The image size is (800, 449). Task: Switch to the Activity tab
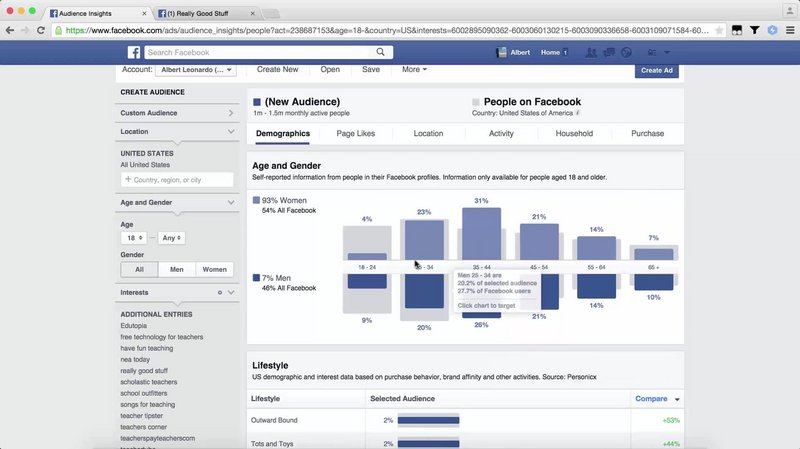pos(501,134)
